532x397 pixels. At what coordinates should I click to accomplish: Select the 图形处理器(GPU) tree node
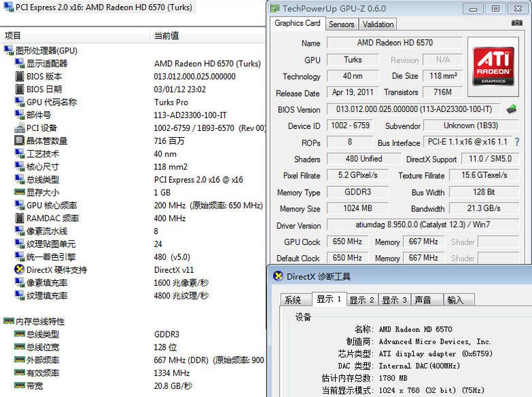click(x=46, y=50)
